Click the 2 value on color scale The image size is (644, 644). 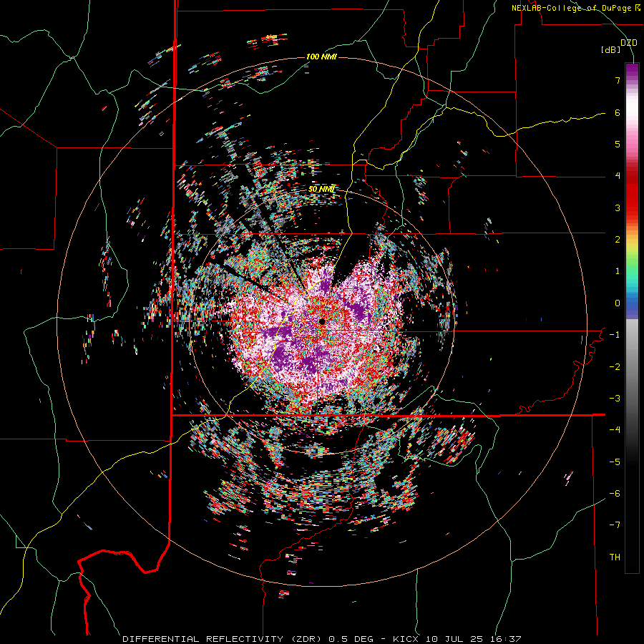coord(618,240)
